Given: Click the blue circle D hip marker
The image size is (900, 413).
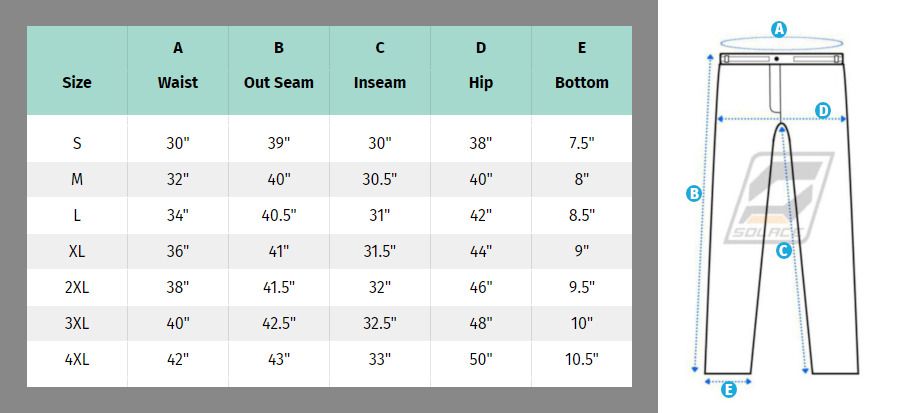Looking at the screenshot, I should (x=823, y=110).
